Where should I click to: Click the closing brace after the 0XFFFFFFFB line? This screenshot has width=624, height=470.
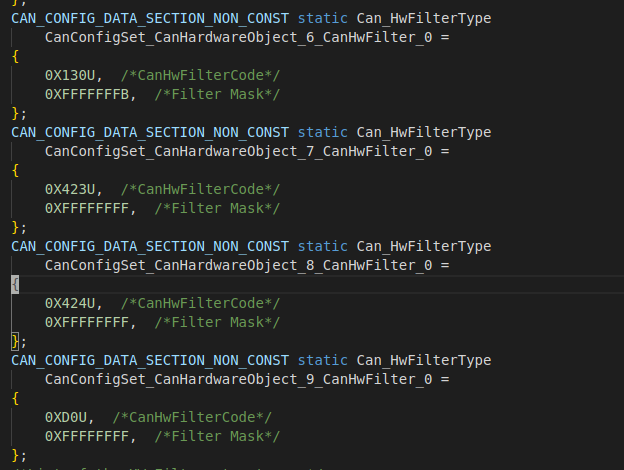15,113
